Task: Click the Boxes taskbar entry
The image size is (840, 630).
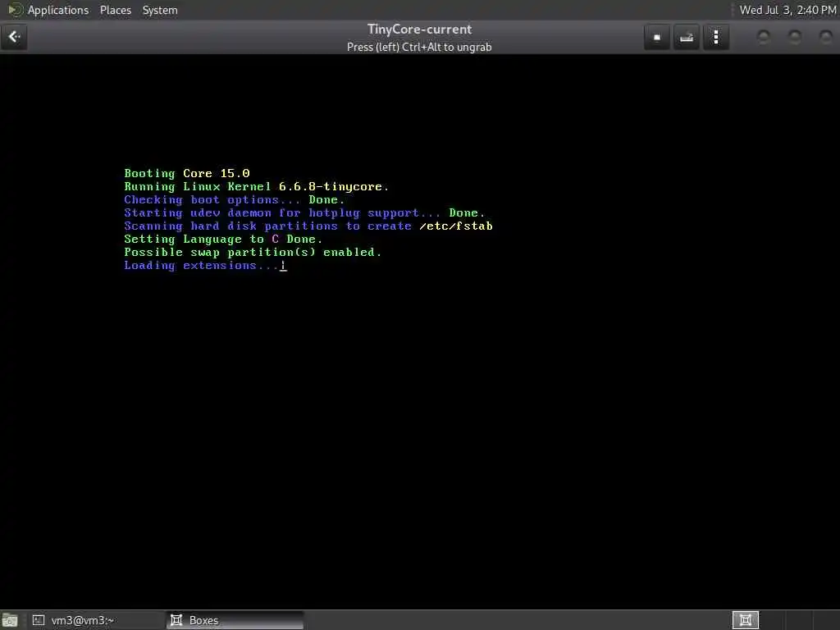Action: click(x=235, y=620)
